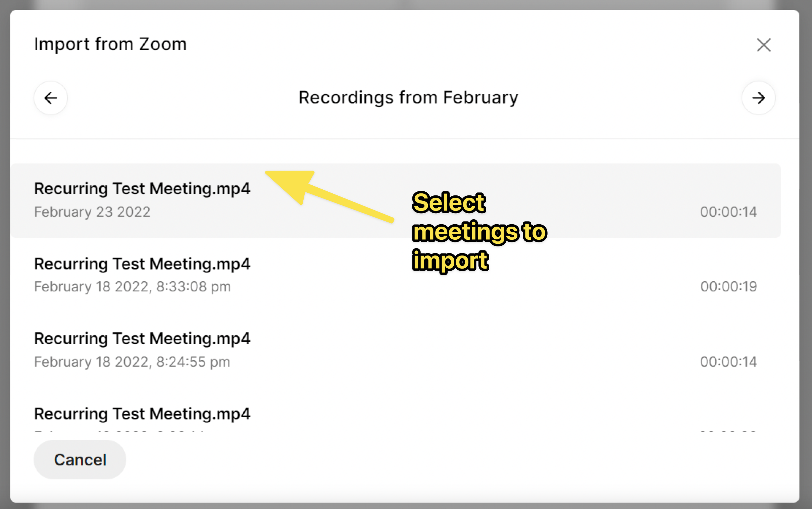Close the Import from Zoom dialog

click(x=763, y=45)
